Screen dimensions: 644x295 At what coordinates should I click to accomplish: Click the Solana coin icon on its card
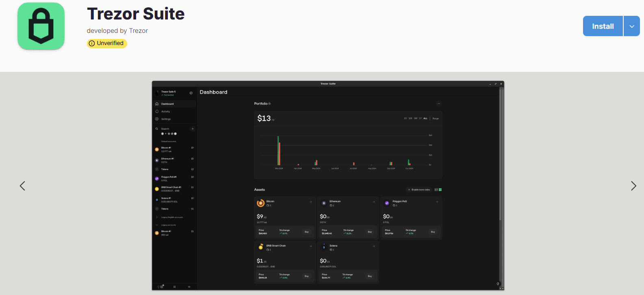tap(324, 247)
